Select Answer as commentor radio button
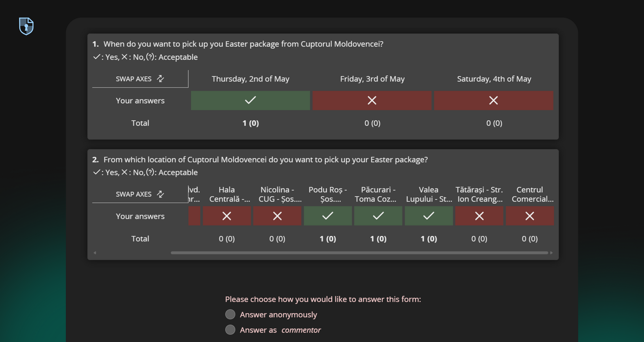The image size is (644, 342). pos(230,330)
